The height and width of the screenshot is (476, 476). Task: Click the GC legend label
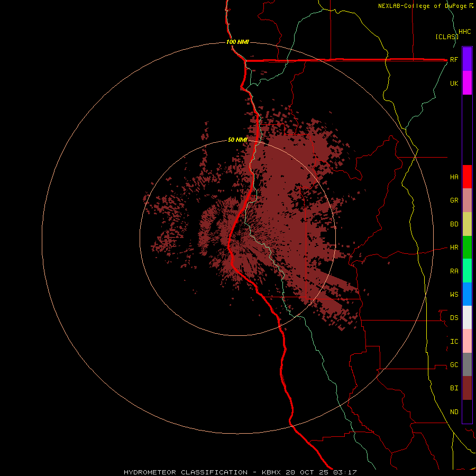(x=454, y=365)
